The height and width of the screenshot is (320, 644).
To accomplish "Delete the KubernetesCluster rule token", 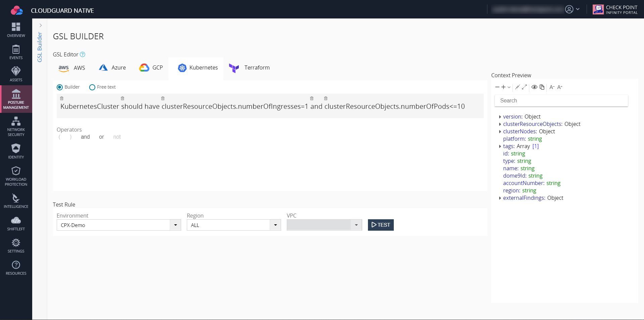I will tap(62, 98).
